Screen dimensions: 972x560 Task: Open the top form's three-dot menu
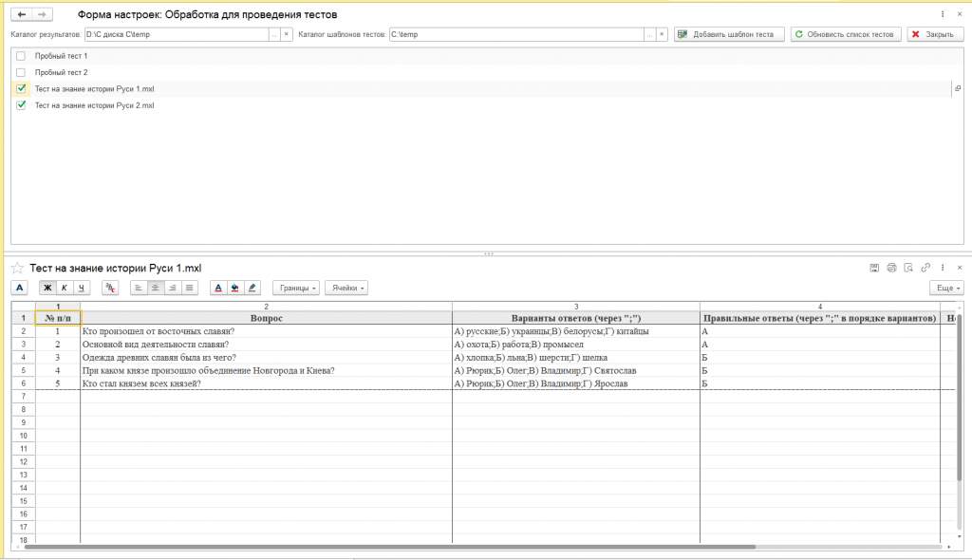pos(943,15)
